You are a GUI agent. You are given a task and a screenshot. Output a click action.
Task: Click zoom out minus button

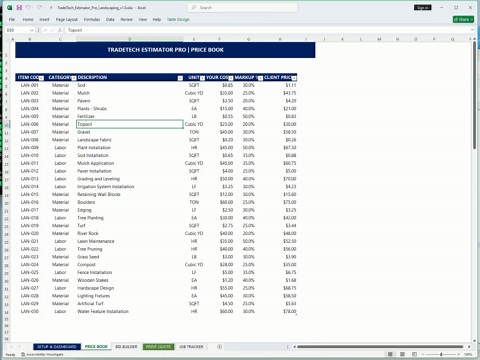coord(423,354)
